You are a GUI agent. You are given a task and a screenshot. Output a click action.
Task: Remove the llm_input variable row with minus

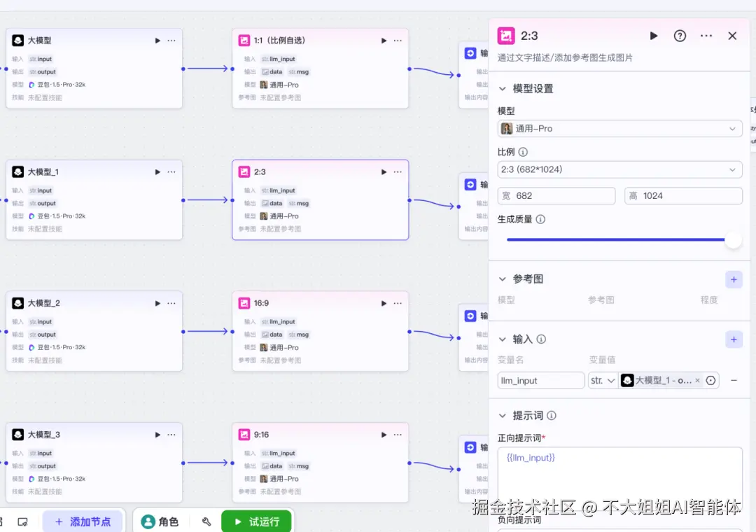734,381
